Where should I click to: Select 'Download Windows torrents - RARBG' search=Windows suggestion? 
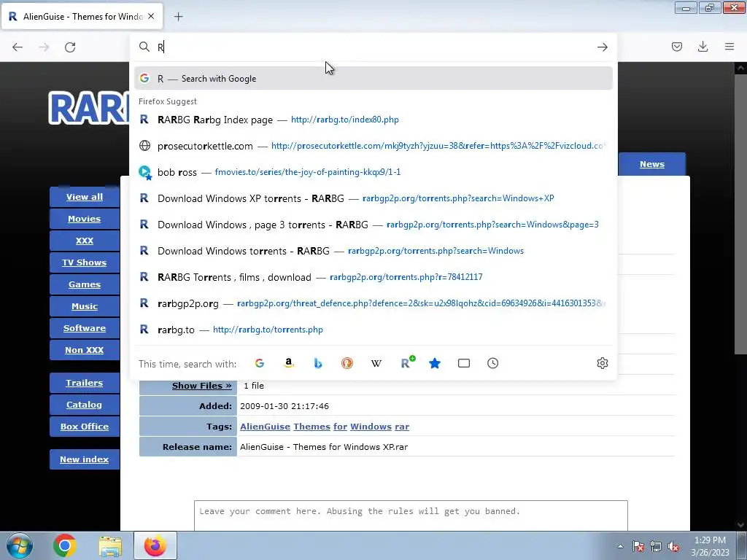(373, 251)
